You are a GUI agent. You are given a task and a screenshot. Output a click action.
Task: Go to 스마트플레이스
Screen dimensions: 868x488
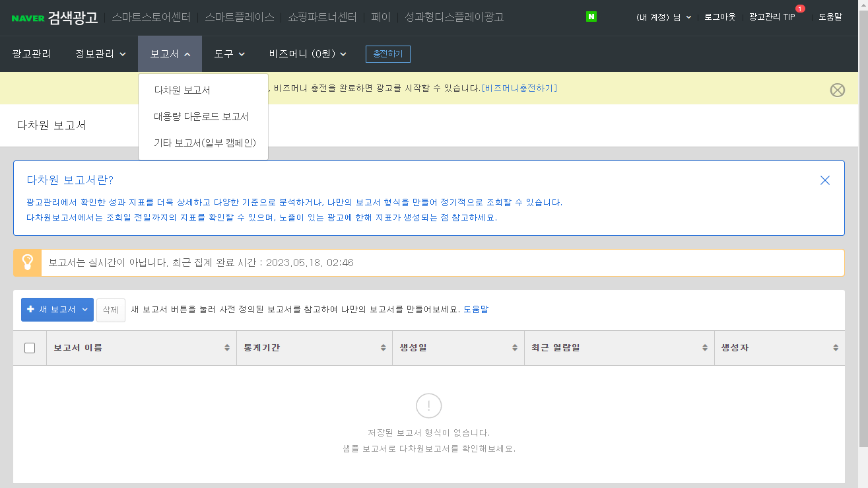(x=240, y=17)
